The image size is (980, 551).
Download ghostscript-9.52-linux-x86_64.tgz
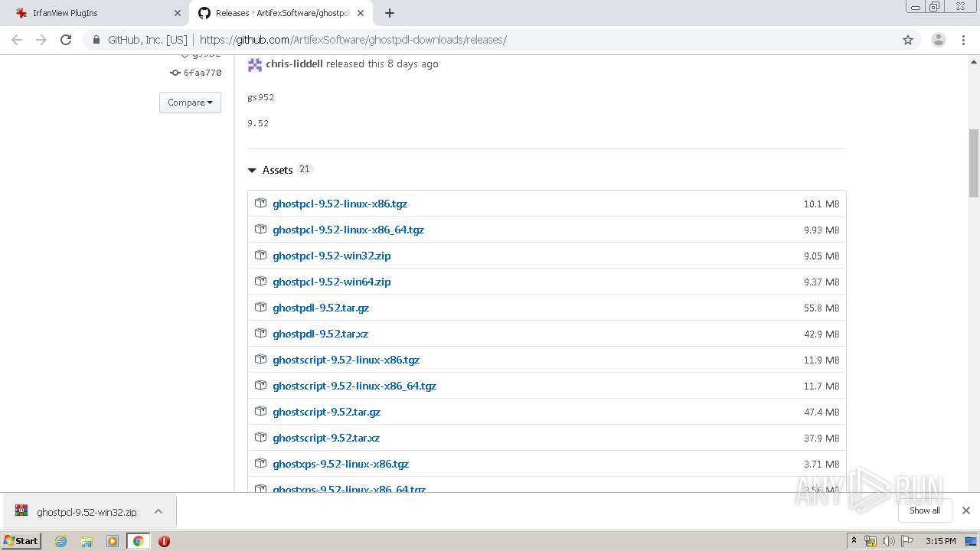pos(354,386)
